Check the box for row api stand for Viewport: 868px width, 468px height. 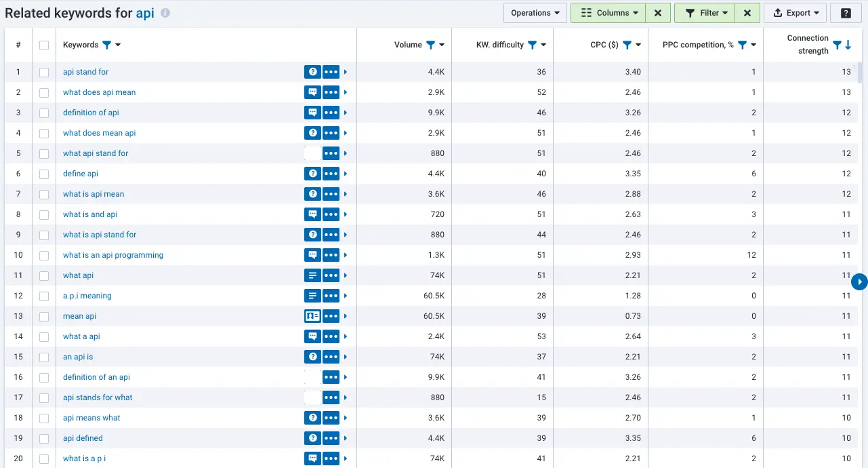click(44, 72)
